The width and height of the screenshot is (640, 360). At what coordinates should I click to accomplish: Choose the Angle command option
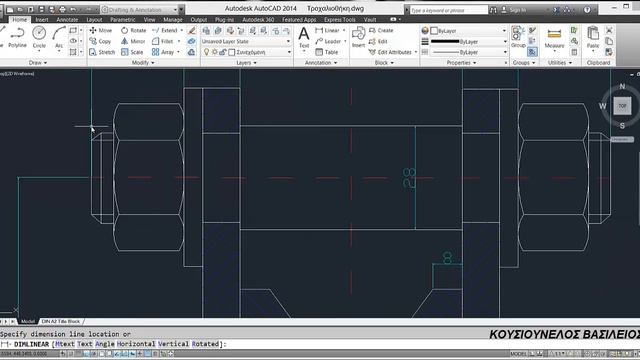coord(105,344)
